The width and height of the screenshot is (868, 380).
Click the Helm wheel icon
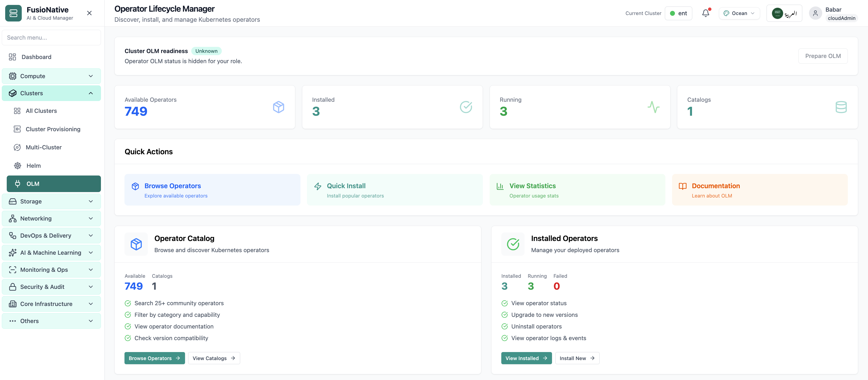[x=18, y=166]
